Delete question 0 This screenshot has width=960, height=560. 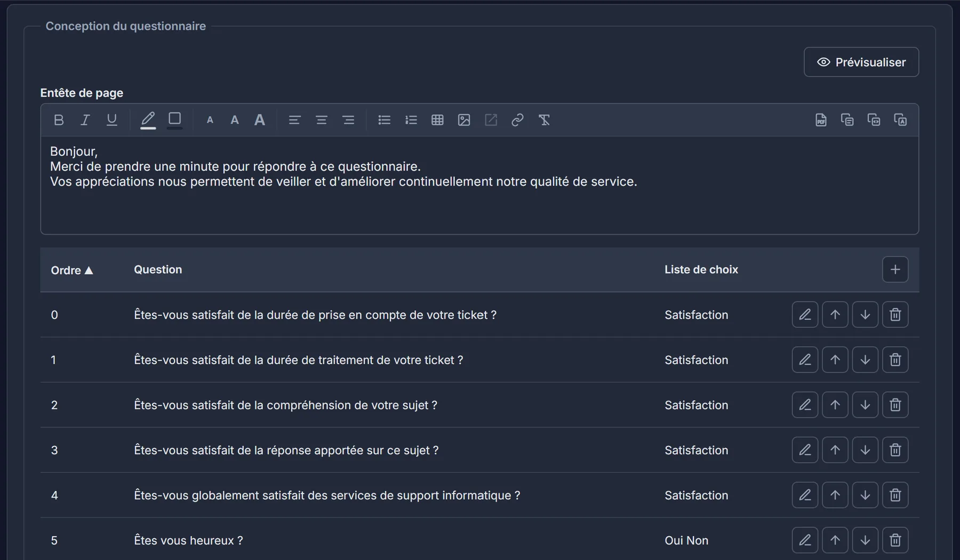pyautogui.click(x=895, y=315)
